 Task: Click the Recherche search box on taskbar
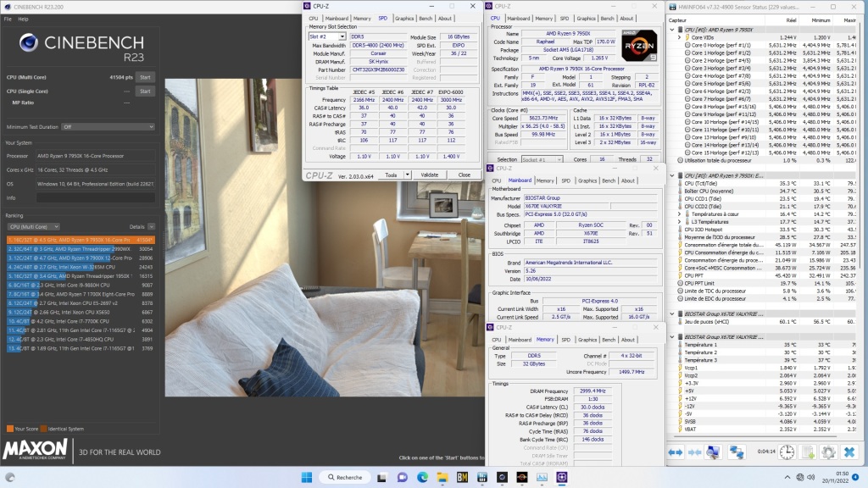point(344,477)
